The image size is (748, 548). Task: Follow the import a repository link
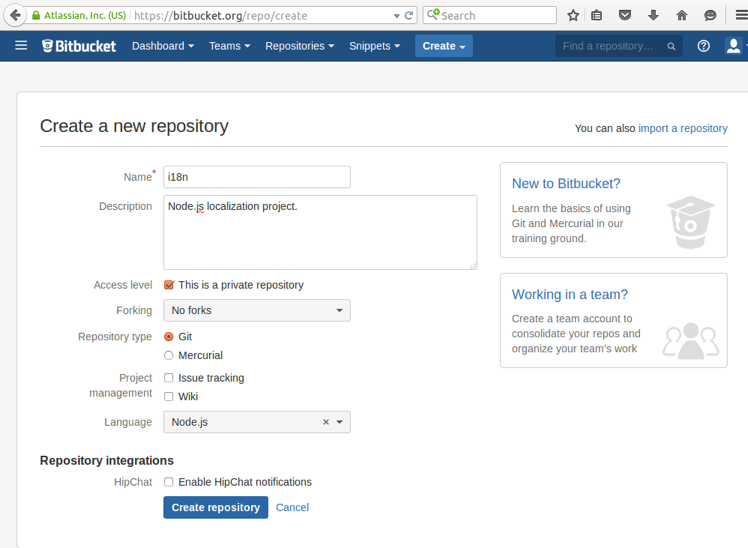682,128
